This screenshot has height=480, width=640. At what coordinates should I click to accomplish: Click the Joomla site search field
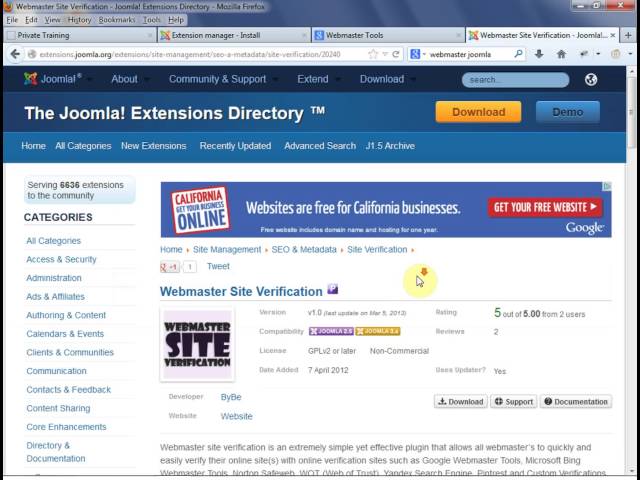click(x=515, y=80)
